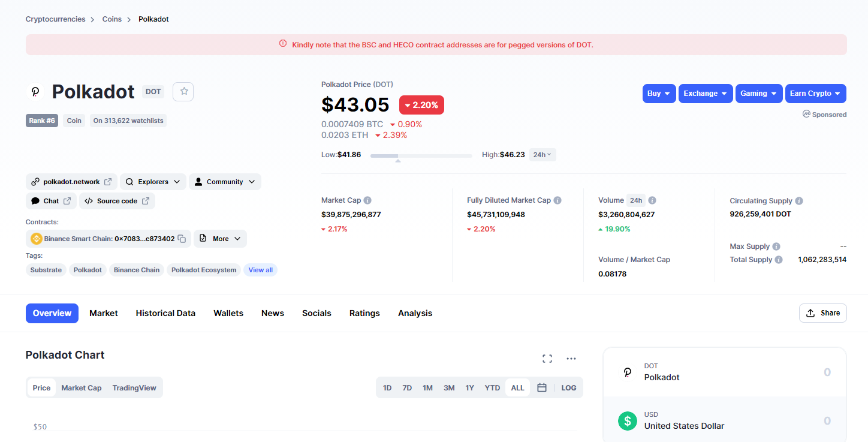The height and width of the screenshot is (442, 868).
Task: Navigate to Coins in breadcrumb
Action: tap(112, 19)
